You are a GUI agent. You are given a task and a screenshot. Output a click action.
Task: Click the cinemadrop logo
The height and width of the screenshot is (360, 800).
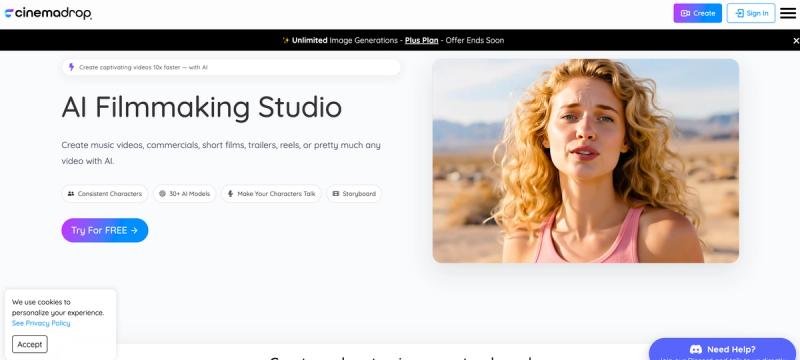48,14
